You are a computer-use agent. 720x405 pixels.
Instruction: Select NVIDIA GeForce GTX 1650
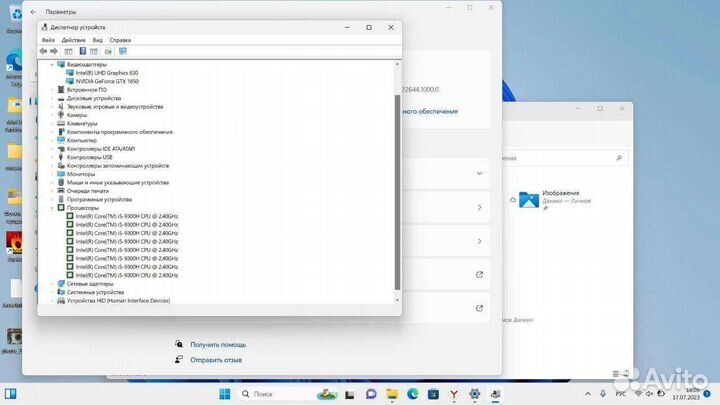[x=107, y=81]
